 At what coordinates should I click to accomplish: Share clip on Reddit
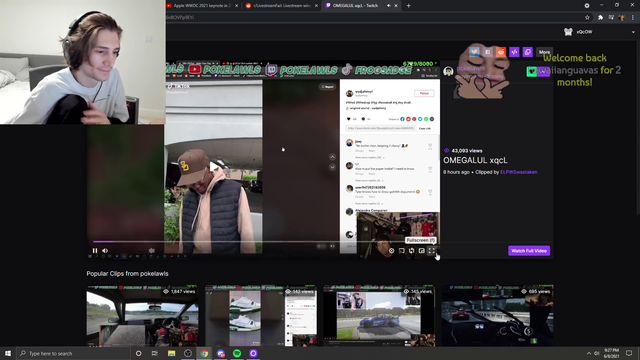pos(501,52)
